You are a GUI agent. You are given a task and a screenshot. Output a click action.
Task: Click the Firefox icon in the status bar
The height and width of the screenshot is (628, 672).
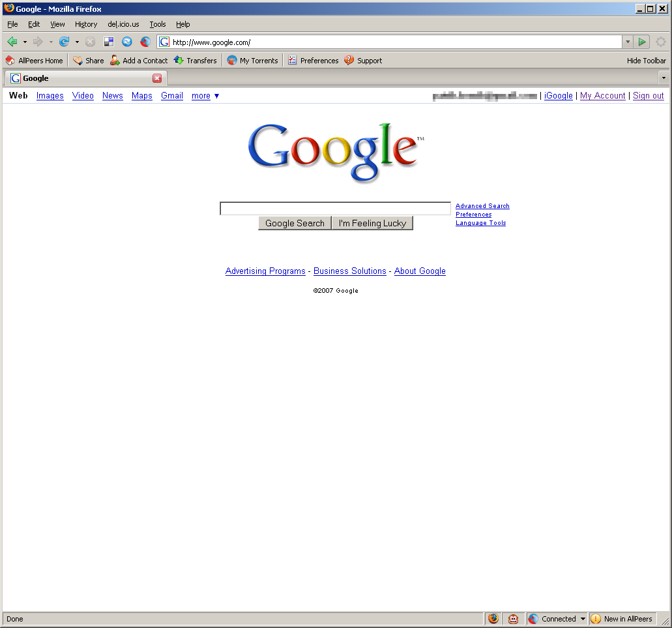pyautogui.click(x=493, y=619)
